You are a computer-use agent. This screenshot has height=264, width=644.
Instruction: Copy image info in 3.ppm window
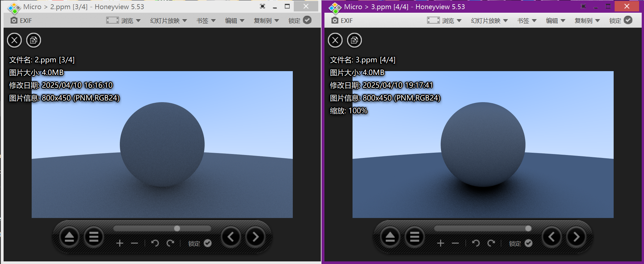354,40
